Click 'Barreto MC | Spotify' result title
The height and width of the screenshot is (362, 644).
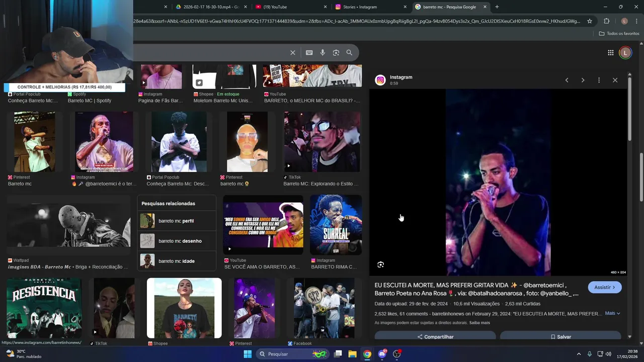90,101
